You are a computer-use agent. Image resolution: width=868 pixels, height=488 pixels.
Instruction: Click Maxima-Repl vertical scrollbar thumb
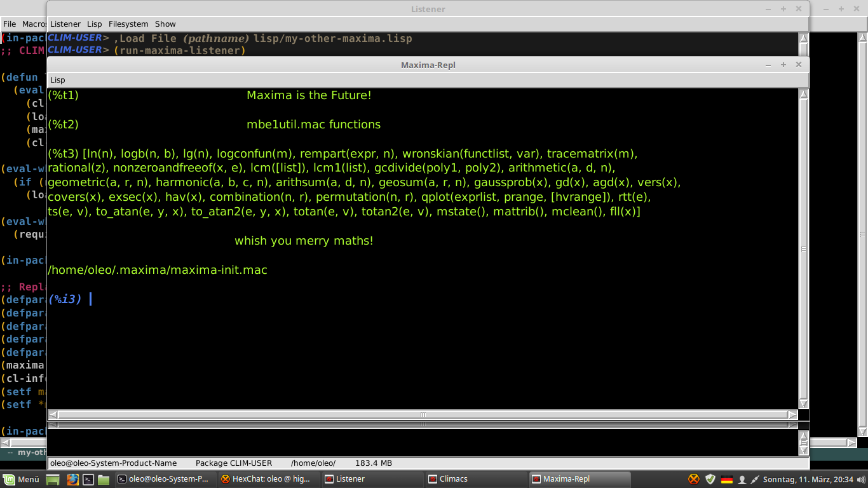803,249
